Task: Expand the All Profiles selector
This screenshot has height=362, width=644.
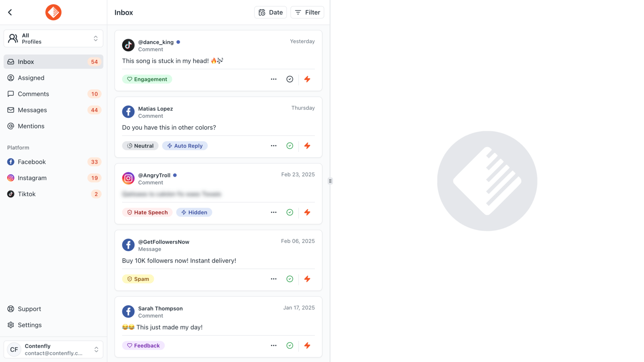Action: coord(54,39)
